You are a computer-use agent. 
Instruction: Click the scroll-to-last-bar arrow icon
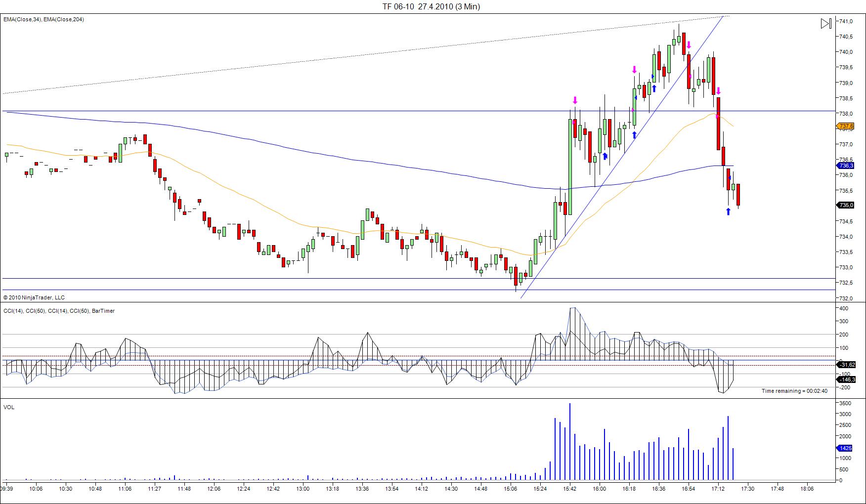826,23
